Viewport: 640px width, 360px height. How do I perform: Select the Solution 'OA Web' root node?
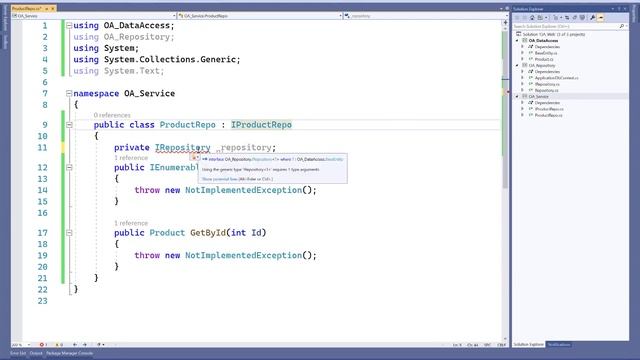point(553,34)
